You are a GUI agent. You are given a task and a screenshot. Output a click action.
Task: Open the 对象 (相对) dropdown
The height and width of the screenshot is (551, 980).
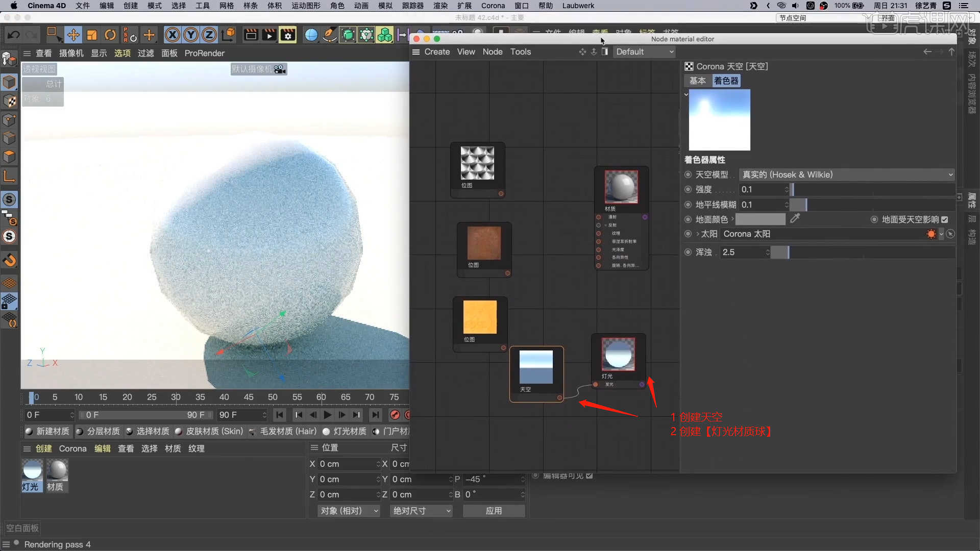349,511
